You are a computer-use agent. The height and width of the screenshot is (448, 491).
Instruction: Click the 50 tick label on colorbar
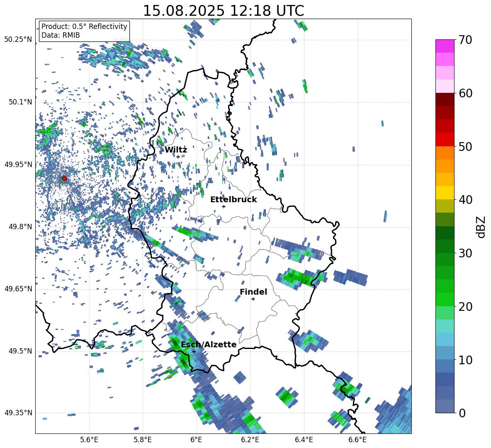point(465,146)
